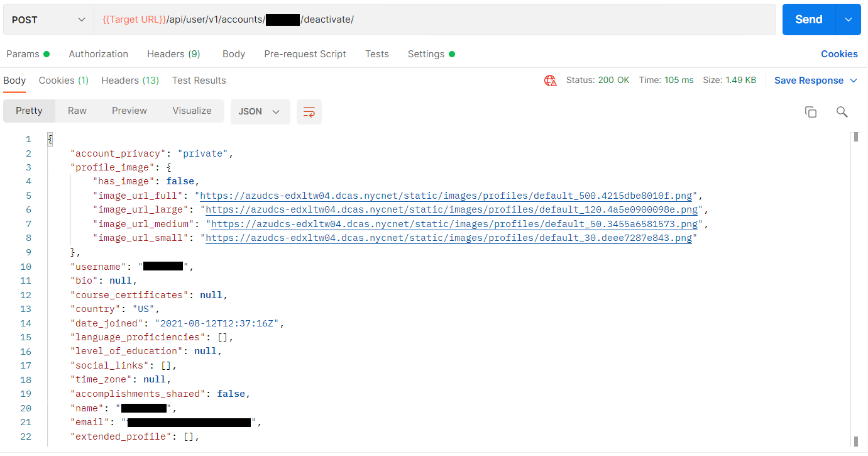This screenshot has height=456, width=868.
Task: Open the Cookies link on the right
Action: (839, 54)
